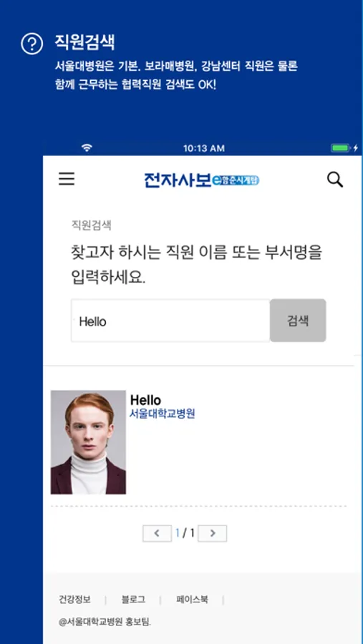This screenshot has width=363, height=644.
Task: Open the 페이스북 footer link
Action: tap(193, 600)
